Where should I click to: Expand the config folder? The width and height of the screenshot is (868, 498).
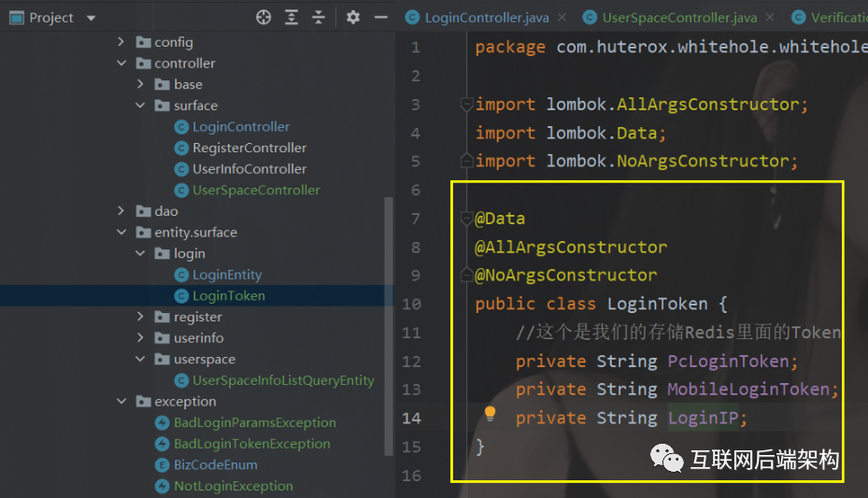[121, 41]
